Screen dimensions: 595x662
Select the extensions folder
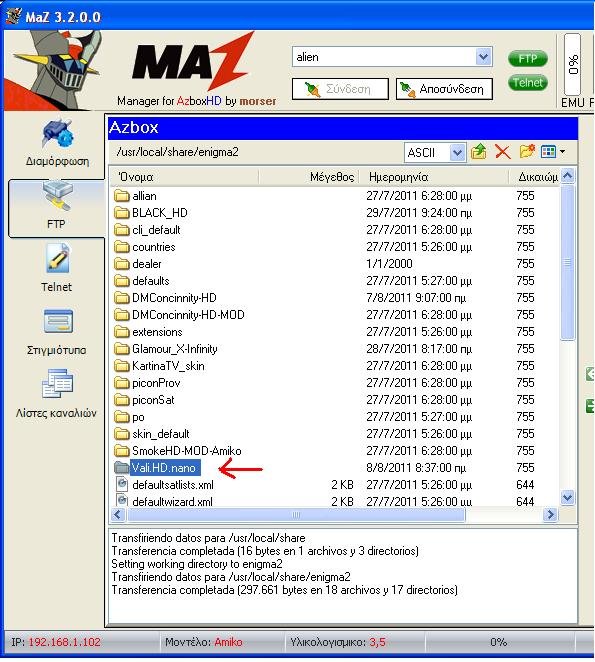pyautogui.click(x=149, y=332)
